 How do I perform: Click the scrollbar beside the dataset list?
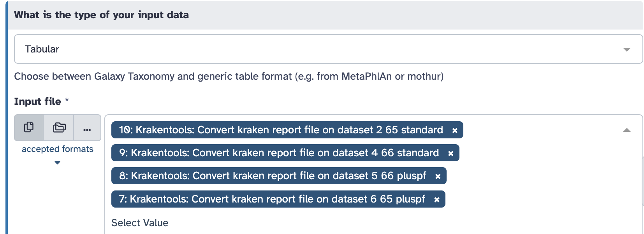[642, 181]
